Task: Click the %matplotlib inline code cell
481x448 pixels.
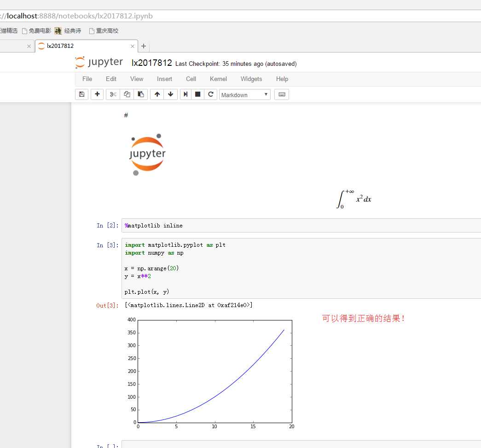Action: coord(301,226)
